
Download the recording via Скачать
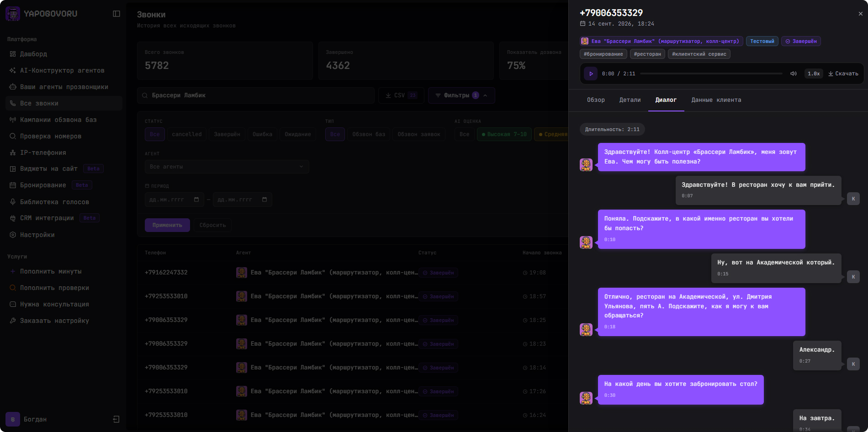tap(843, 74)
